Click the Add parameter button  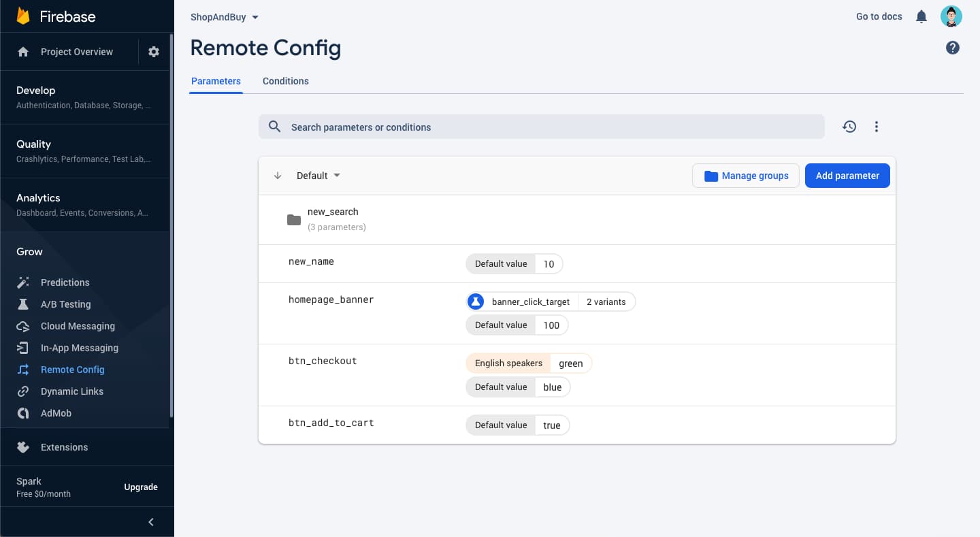(x=847, y=176)
